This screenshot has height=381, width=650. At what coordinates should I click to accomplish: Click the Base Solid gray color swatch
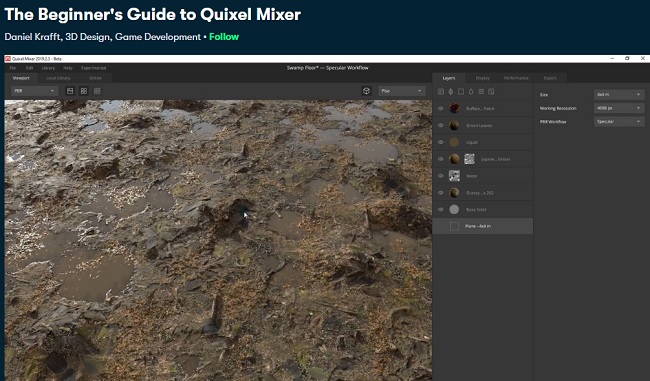(x=454, y=209)
